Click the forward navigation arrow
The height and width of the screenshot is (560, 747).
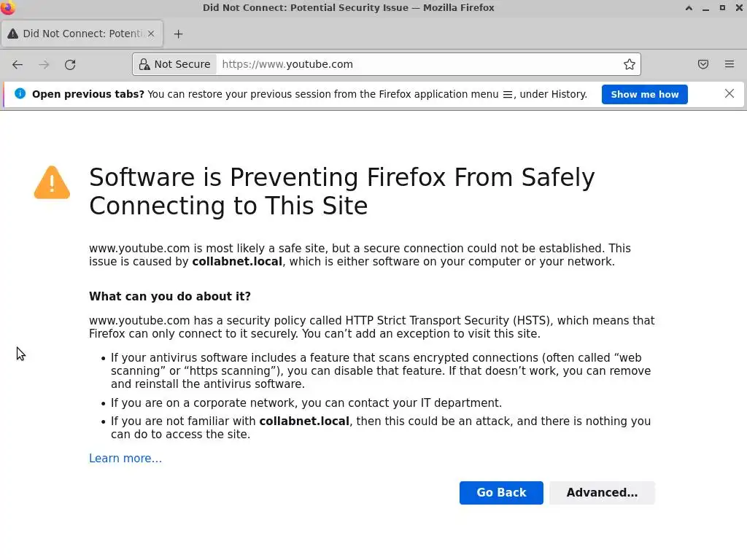tap(44, 64)
